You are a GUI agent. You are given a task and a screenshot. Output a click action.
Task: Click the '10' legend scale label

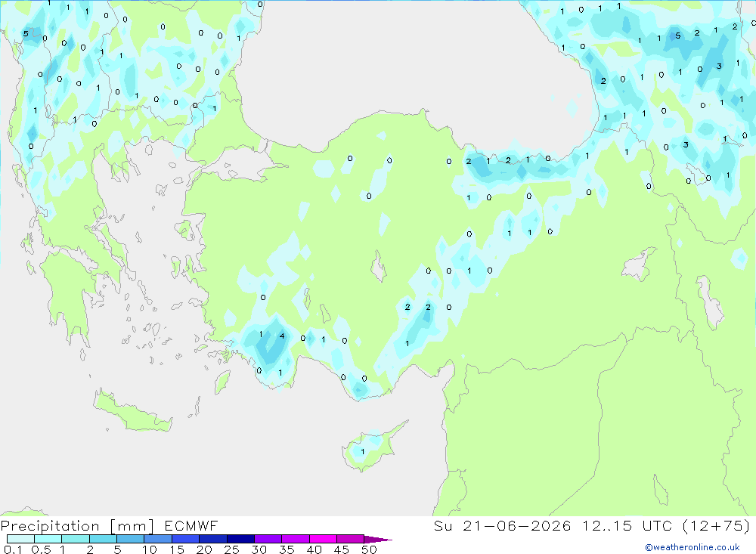point(150,549)
